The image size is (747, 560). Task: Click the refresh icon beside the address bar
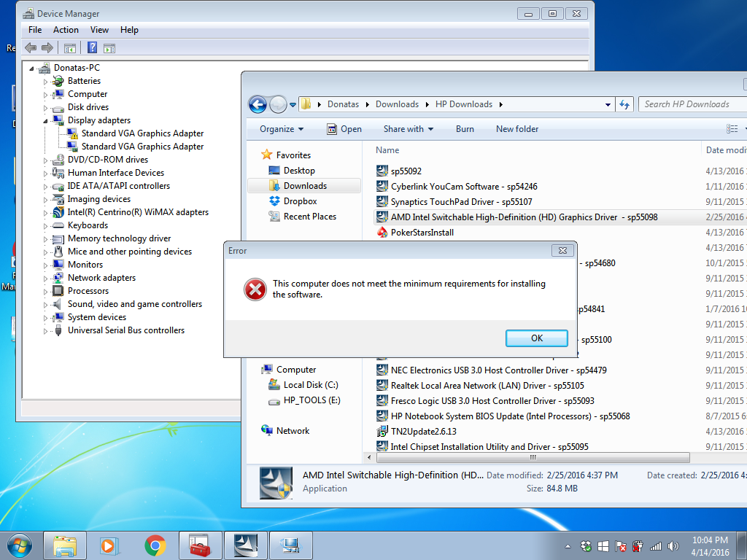coord(624,104)
